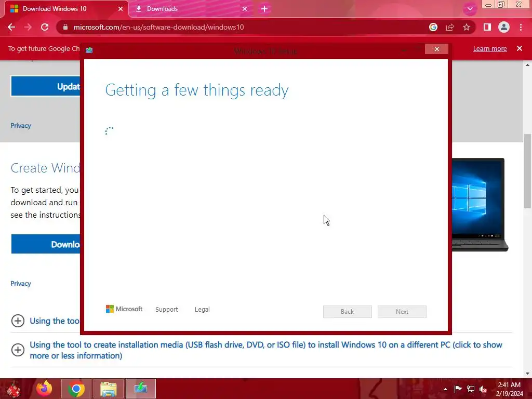
Task: Open Chrome side panel icon
Action: tap(487, 27)
